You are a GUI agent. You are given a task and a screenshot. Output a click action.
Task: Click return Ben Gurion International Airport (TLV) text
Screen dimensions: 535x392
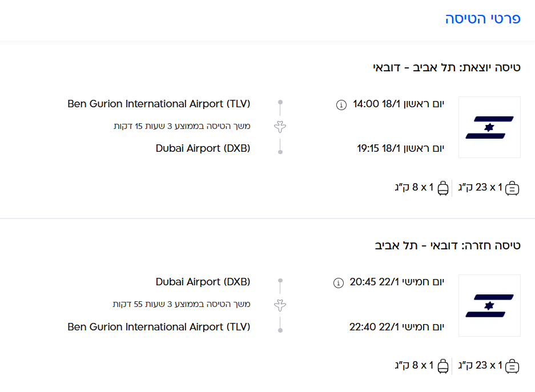click(x=159, y=327)
